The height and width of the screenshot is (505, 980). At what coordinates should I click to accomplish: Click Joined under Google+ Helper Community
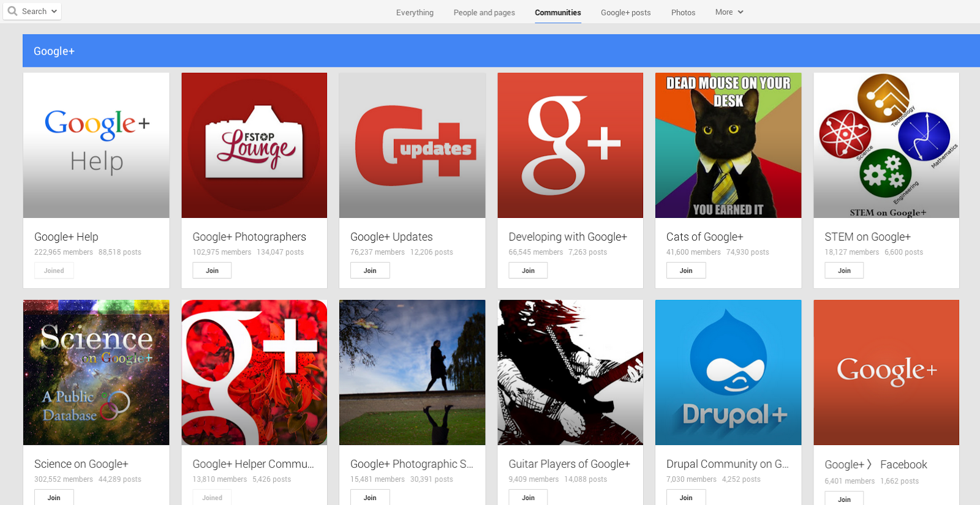point(212,497)
